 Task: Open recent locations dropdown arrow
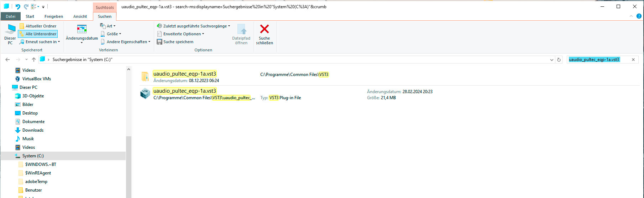coord(26,60)
